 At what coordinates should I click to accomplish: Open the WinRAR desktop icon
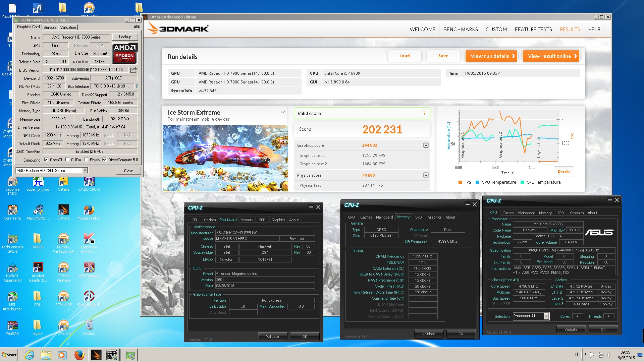(x=12, y=328)
